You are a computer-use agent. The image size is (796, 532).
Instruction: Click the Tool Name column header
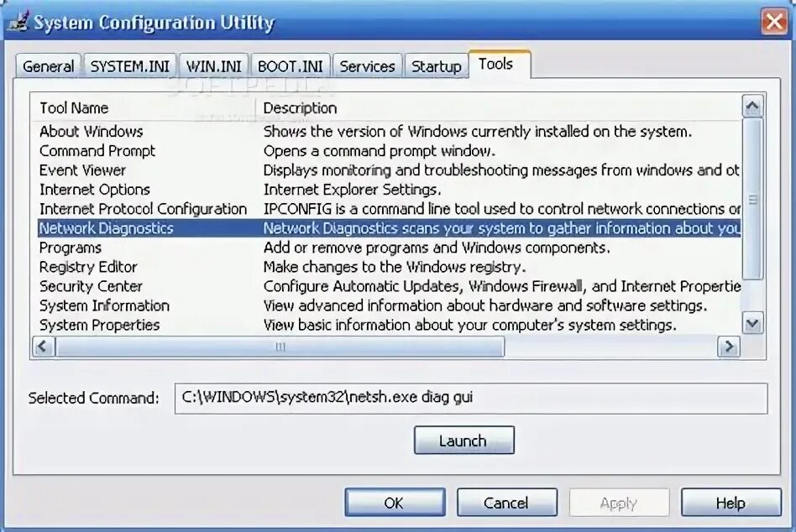[143, 107]
